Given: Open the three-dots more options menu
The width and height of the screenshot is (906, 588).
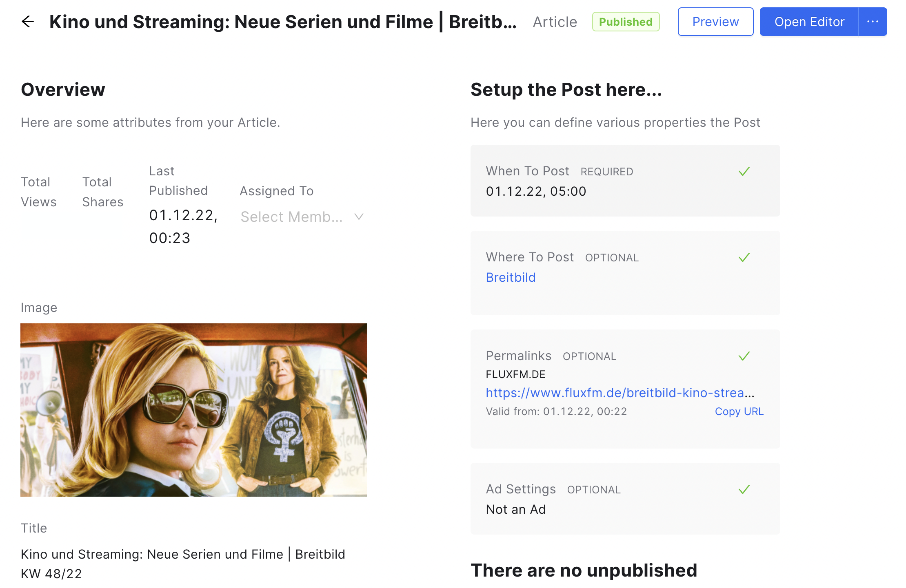Looking at the screenshot, I should point(873,22).
